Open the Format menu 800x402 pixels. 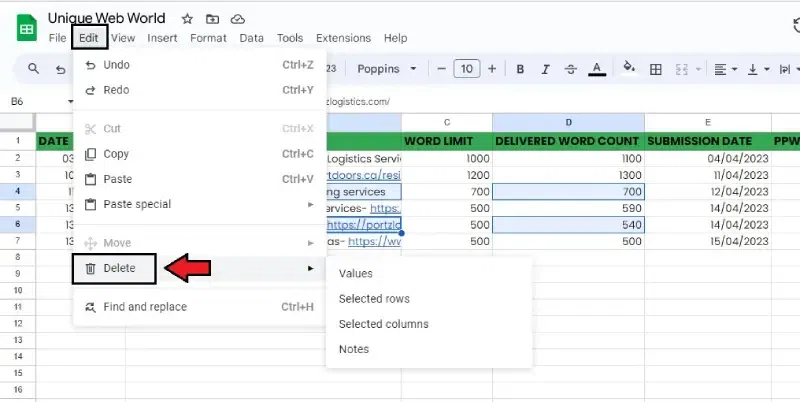(208, 38)
